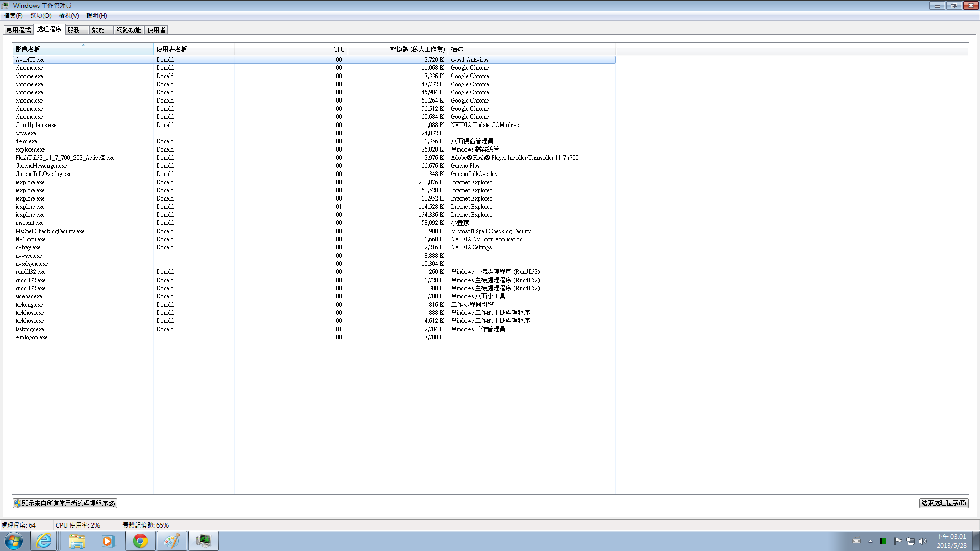This screenshot has height=551, width=980.
Task: Select the ComUpdatus.exe process
Action: click(314, 125)
